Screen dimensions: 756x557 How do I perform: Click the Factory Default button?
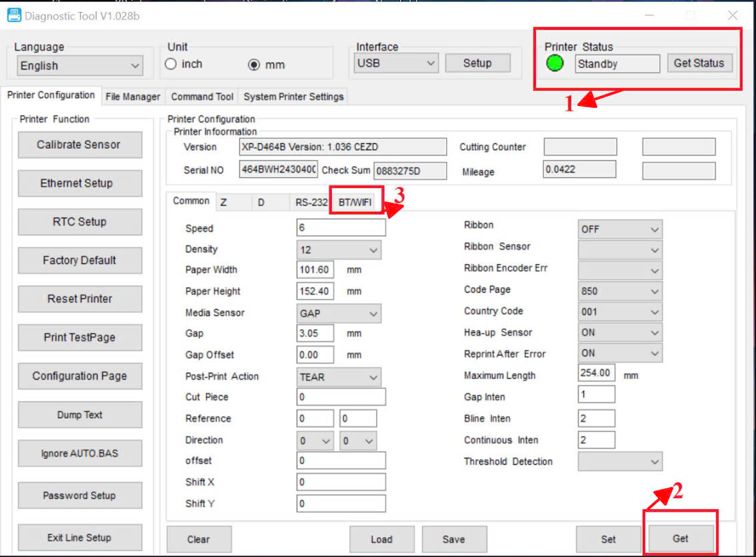(79, 260)
